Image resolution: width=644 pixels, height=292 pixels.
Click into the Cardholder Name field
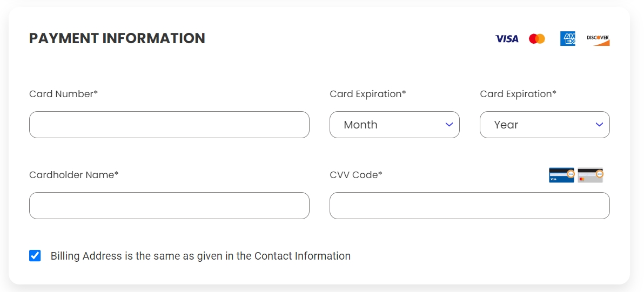169,206
